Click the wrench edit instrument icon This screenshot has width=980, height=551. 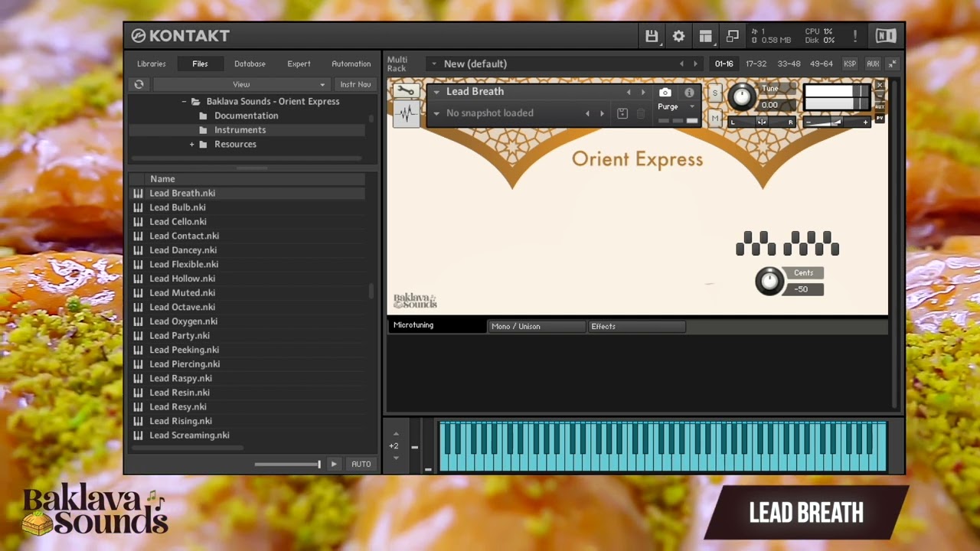click(x=406, y=92)
